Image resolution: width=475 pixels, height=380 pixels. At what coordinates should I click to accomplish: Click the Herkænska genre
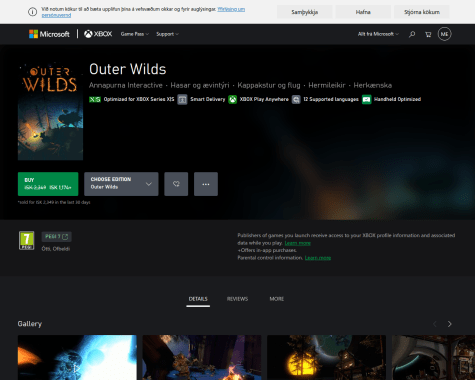coord(373,85)
